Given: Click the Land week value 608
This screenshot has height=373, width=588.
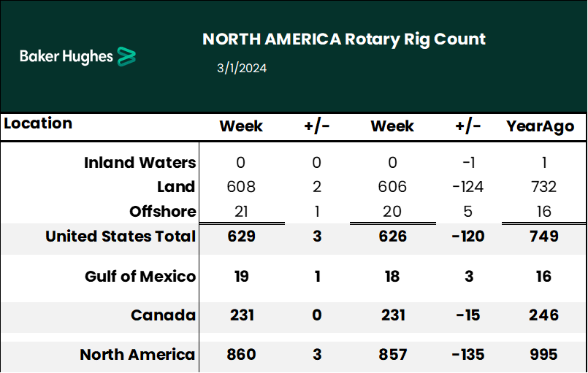Looking at the screenshot, I should [x=241, y=187].
